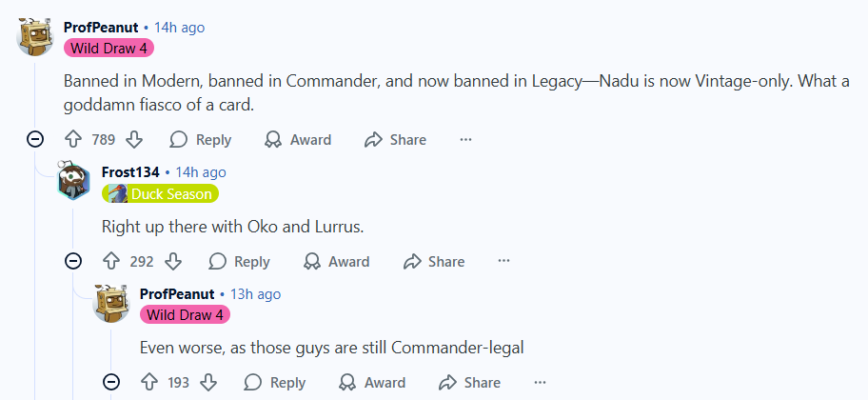This screenshot has height=400, width=868.
Task: Upvote ProfPeanut's top comment with 789 points
Action: point(73,140)
